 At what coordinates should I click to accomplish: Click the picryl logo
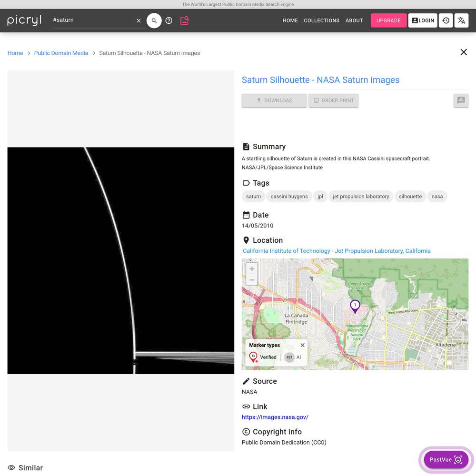[x=24, y=20]
